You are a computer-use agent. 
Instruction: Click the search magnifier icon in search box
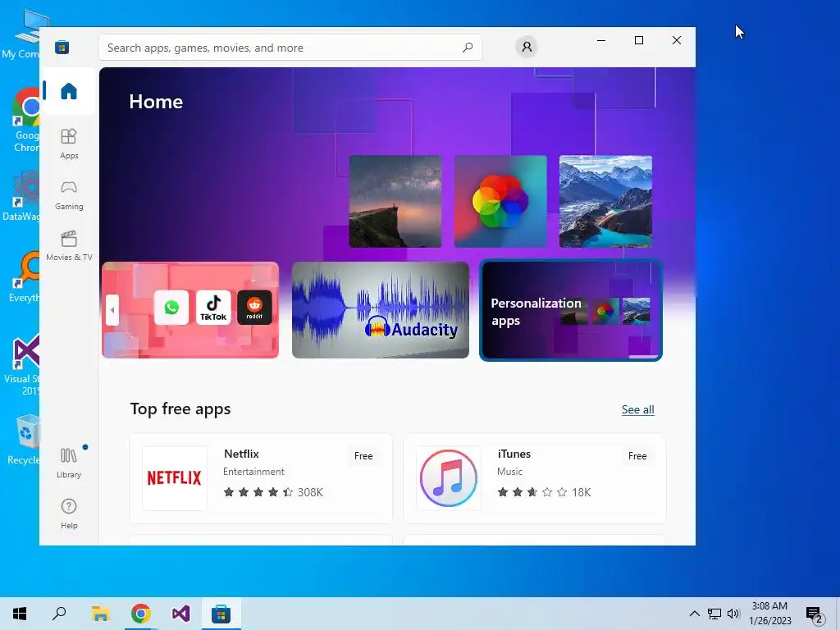[x=467, y=48]
